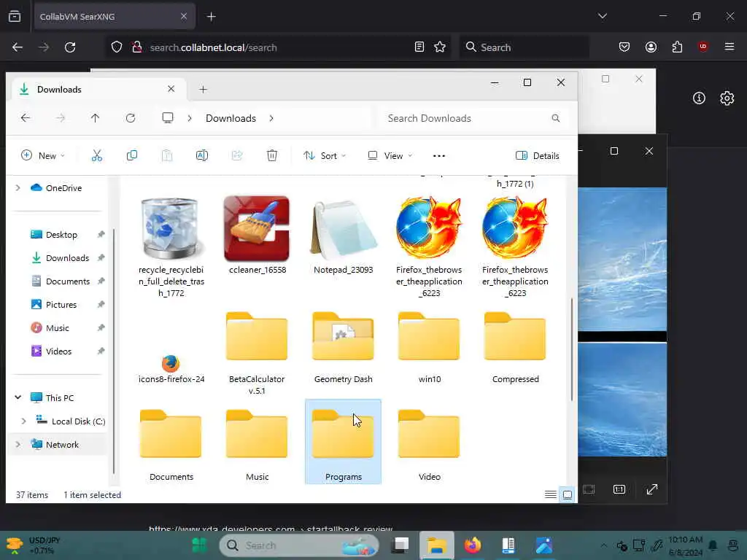Select the recycle_recyclebin_full_delete_trash_1772 file

tap(171, 246)
